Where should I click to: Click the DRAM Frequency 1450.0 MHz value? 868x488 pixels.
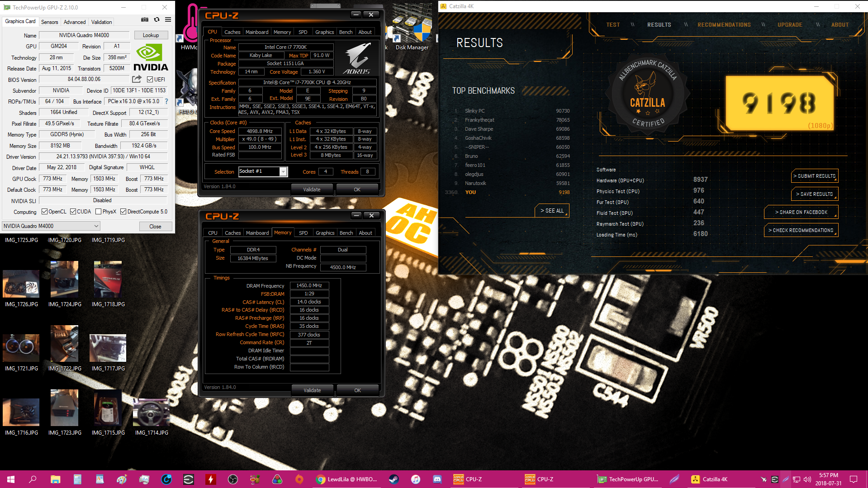[309, 286]
